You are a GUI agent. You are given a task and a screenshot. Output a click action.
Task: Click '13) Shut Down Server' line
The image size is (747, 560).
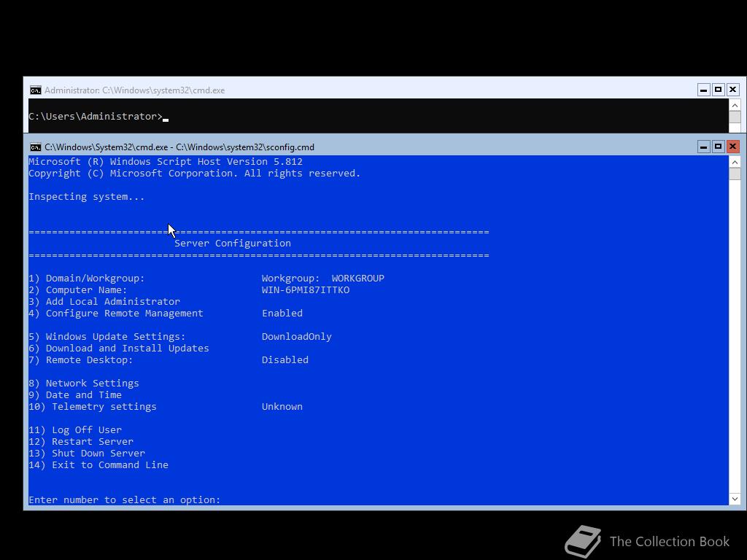87,454
